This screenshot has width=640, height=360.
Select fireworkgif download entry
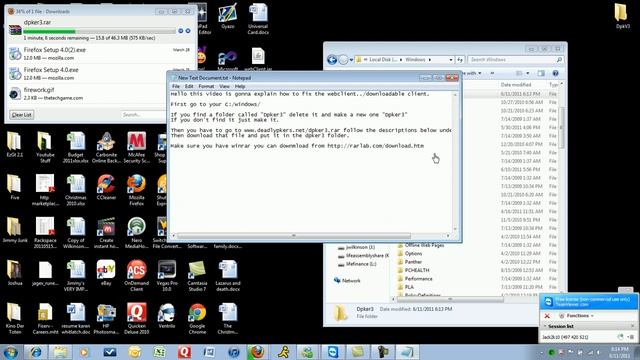[x=99, y=93]
